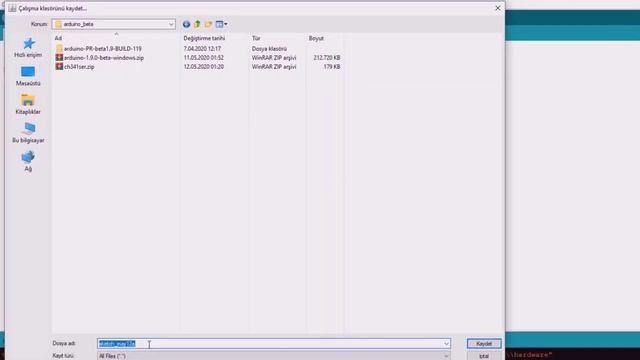Close the Çalışma klasörünü kaydet dialog

click(498, 8)
